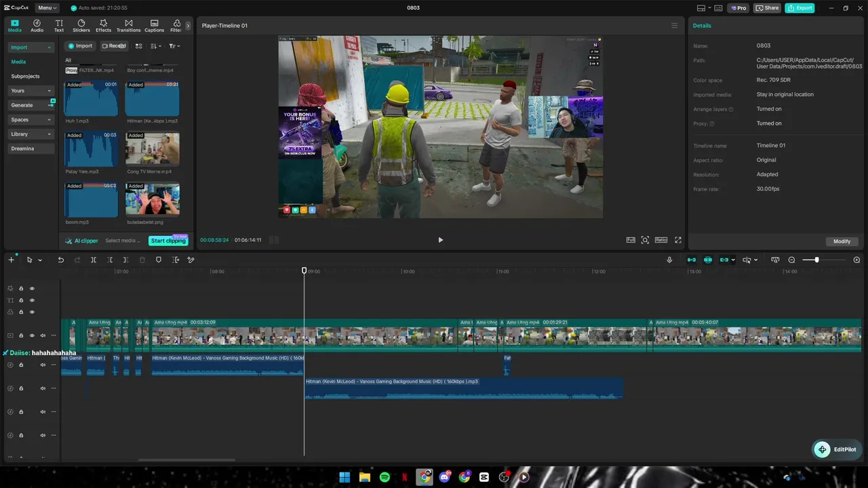Delete right of playhead split tool

pos(126,260)
